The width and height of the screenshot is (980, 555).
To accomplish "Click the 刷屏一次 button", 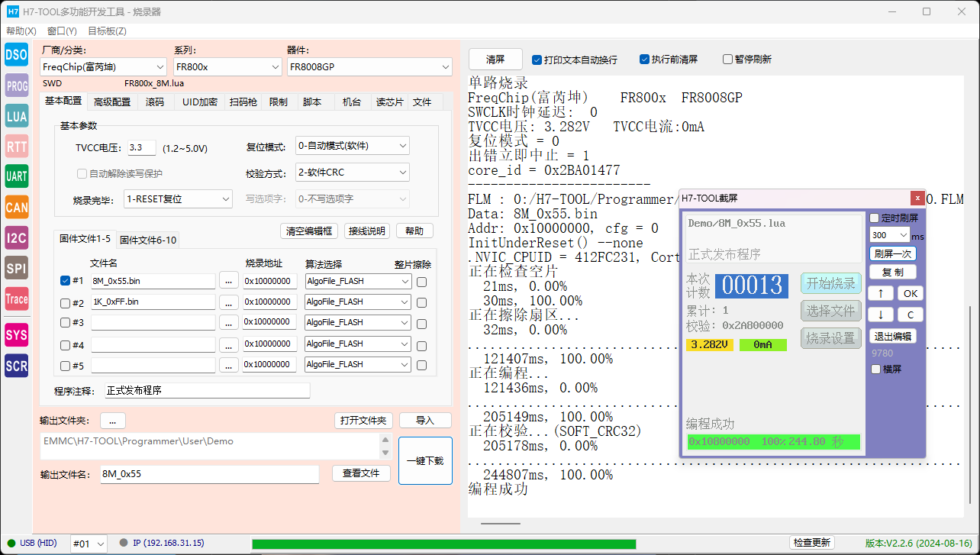I will coord(893,253).
